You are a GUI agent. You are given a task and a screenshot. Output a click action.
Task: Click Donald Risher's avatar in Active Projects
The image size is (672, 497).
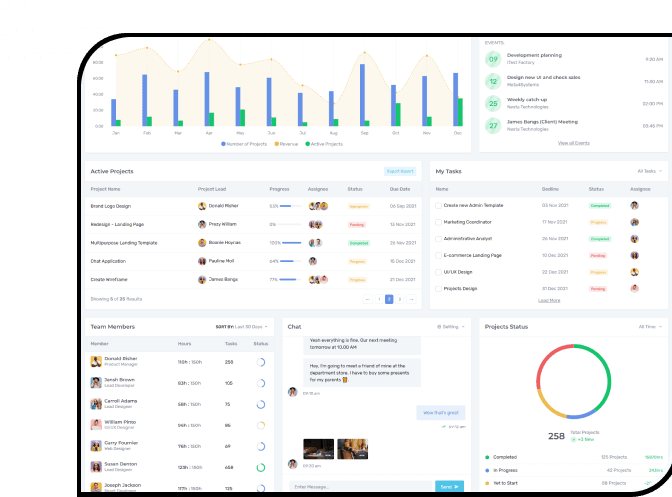(202, 206)
